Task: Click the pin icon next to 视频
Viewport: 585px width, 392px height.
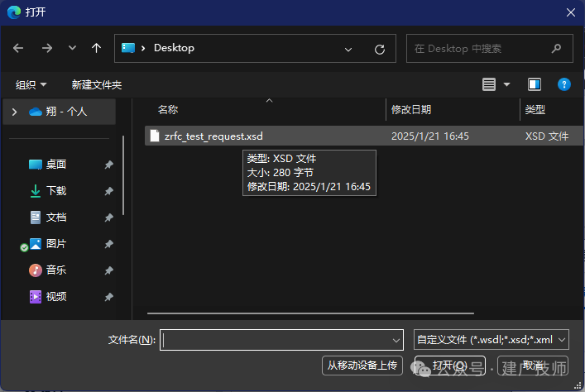Action: click(x=108, y=297)
